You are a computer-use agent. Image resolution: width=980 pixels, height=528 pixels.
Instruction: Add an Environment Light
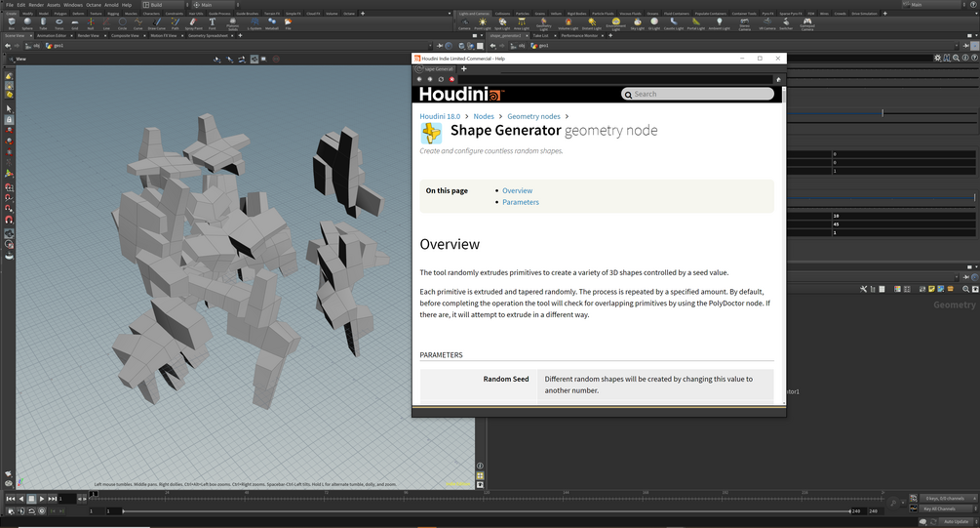point(615,24)
